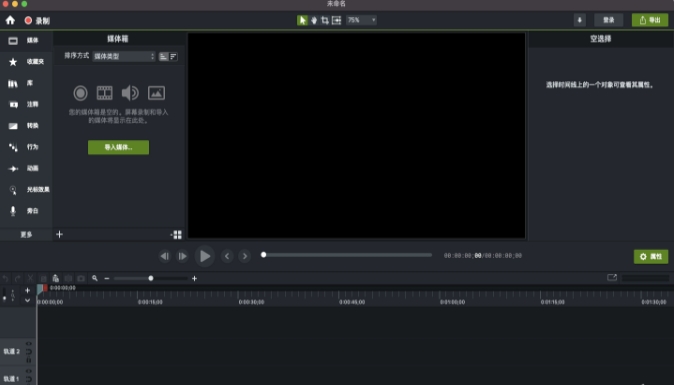Toggle visibility eye of 轨道 1
The image size is (675, 385).
pyautogui.click(x=29, y=371)
